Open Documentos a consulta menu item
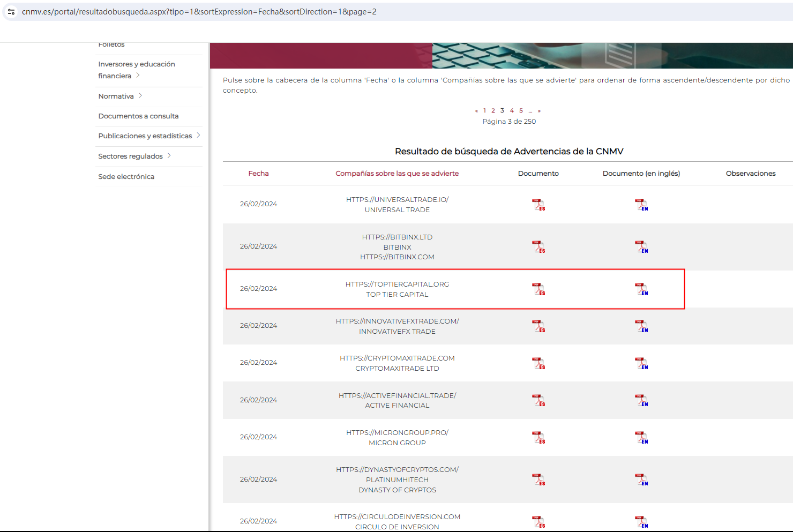The width and height of the screenshot is (793, 532). tap(138, 116)
